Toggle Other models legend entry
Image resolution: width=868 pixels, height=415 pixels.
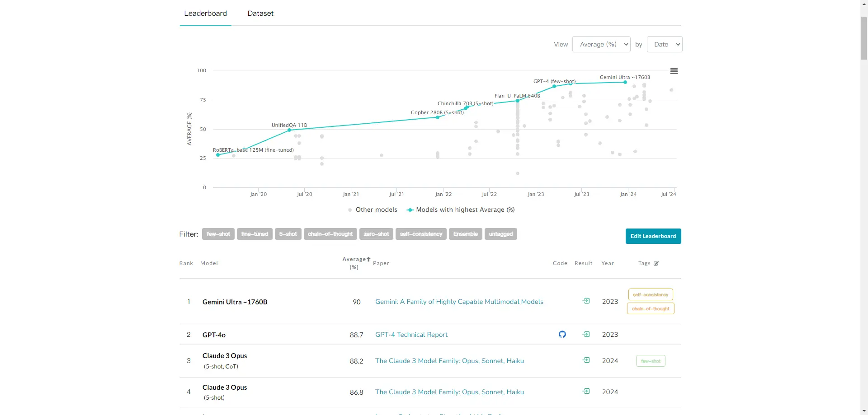(373, 210)
